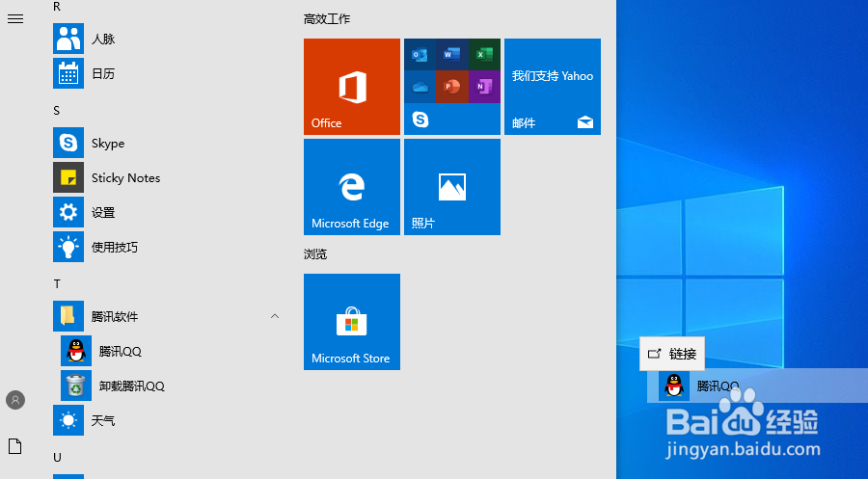Open the Weather (天气) sun icon
The height and width of the screenshot is (479, 868).
click(x=68, y=420)
